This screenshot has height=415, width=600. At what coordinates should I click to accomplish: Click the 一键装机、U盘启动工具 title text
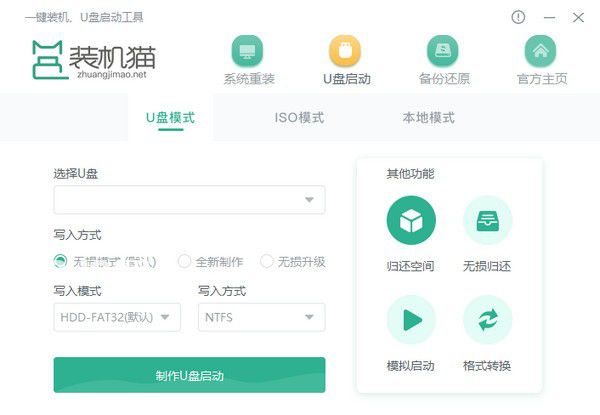(84, 17)
